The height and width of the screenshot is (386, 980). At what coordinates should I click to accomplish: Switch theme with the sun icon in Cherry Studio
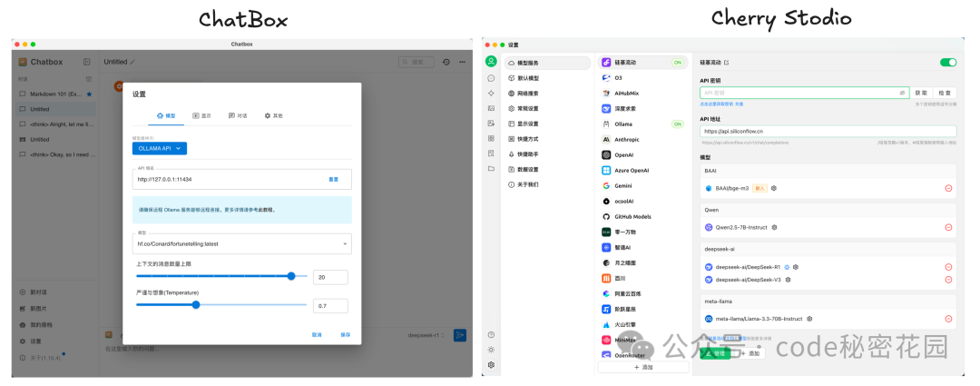(491, 350)
